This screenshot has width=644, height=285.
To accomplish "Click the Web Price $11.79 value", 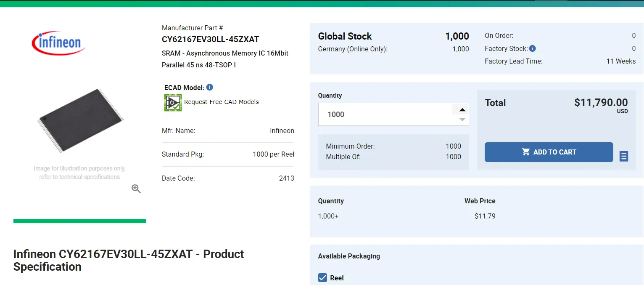I will click(x=485, y=216).
